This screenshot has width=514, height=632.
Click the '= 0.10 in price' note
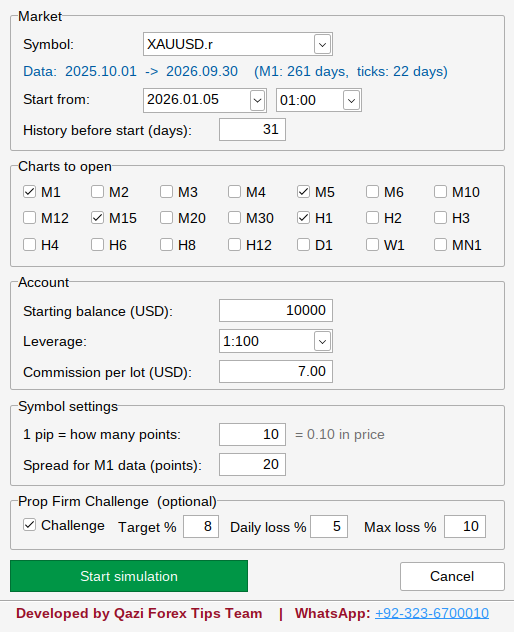point(339,434)
